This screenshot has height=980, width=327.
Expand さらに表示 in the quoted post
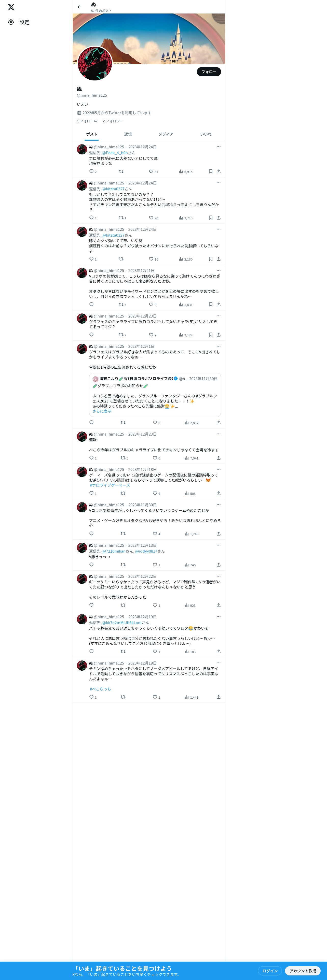point(102,411)
